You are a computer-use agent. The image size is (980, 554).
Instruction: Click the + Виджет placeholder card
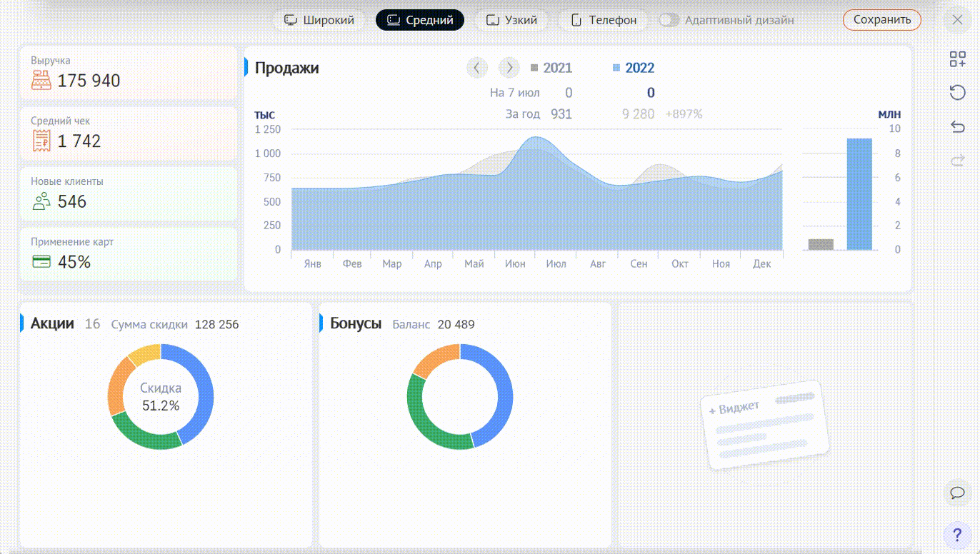point(765,425)
